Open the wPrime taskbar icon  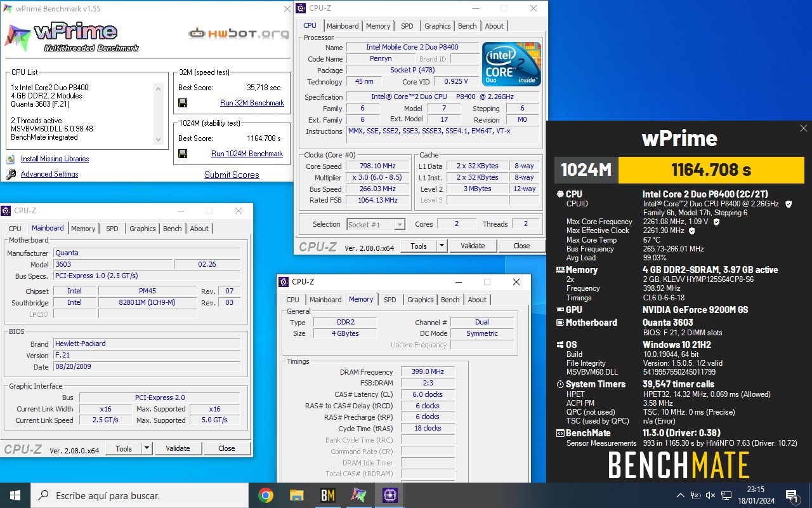point(358,495)
